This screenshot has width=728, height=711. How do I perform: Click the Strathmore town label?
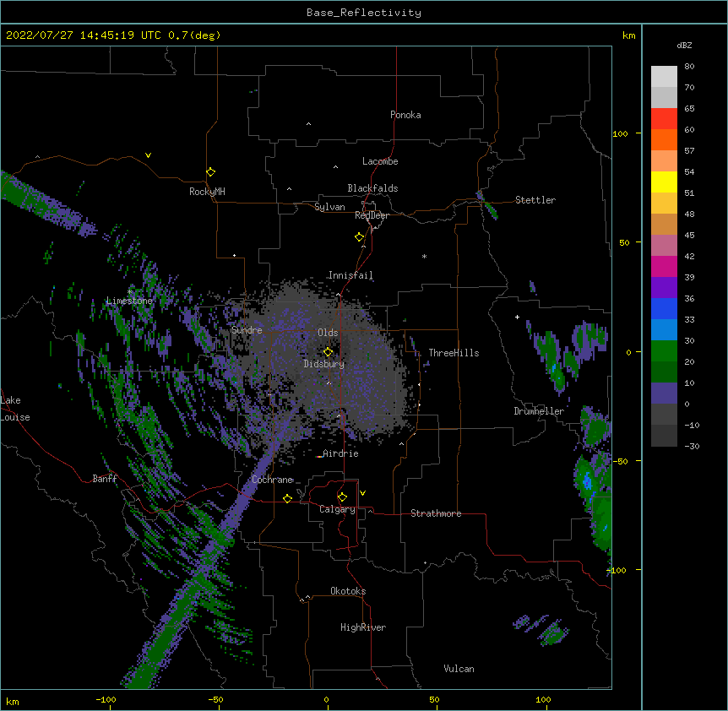point(436,513)
